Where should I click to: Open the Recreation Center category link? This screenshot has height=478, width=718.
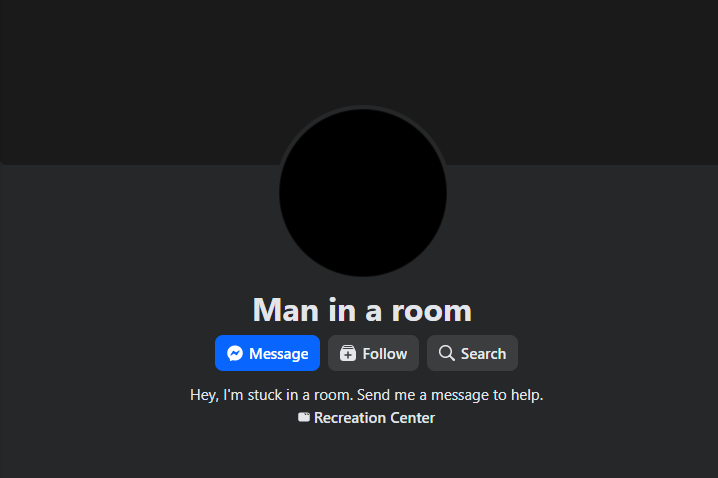[374, 418]
